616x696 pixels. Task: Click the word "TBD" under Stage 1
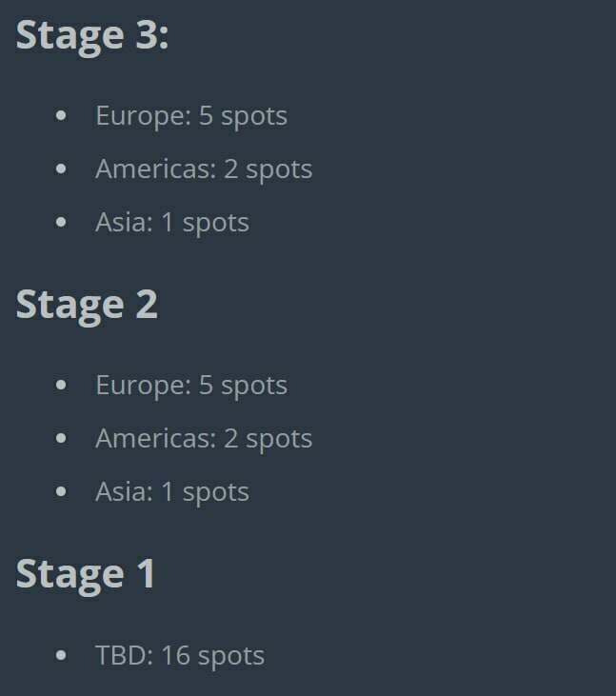122,656
